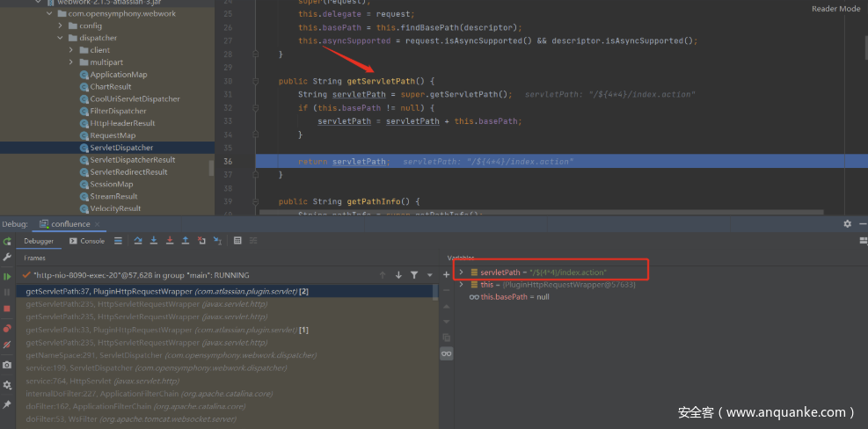Switch to the Console tab
Viewport: 868px width, 429px height.
tap(87, 241)
